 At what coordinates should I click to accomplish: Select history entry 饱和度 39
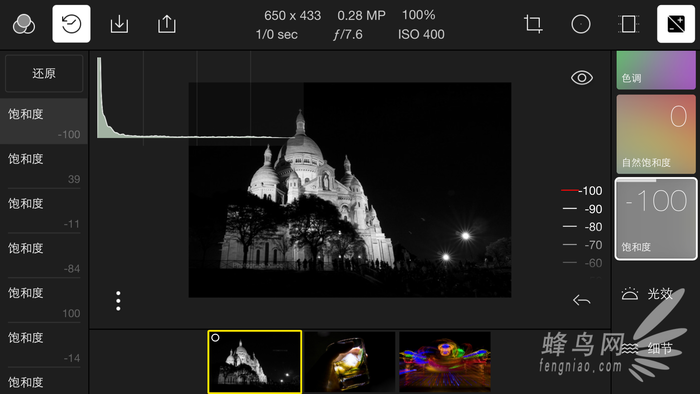click(44, 166)
